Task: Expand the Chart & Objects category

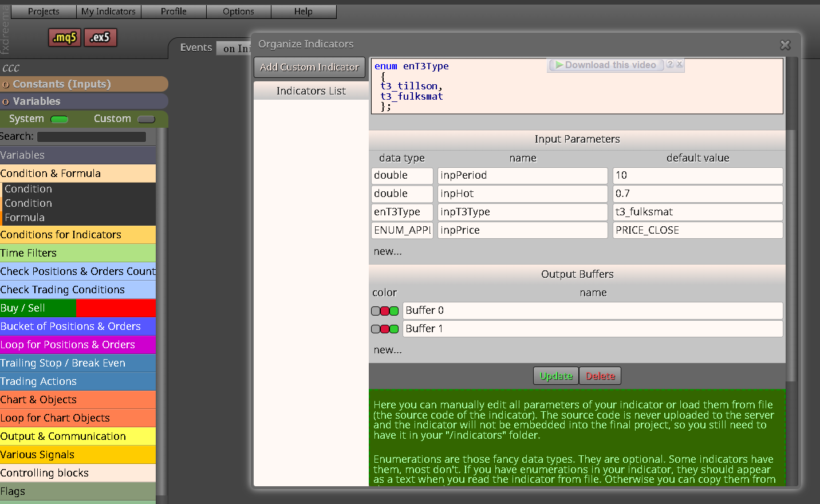Action: tap(78, 400)
